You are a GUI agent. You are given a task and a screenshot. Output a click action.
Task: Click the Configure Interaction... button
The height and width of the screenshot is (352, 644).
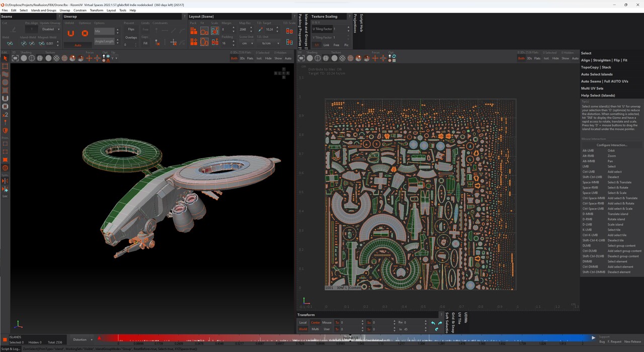[612, 145]
